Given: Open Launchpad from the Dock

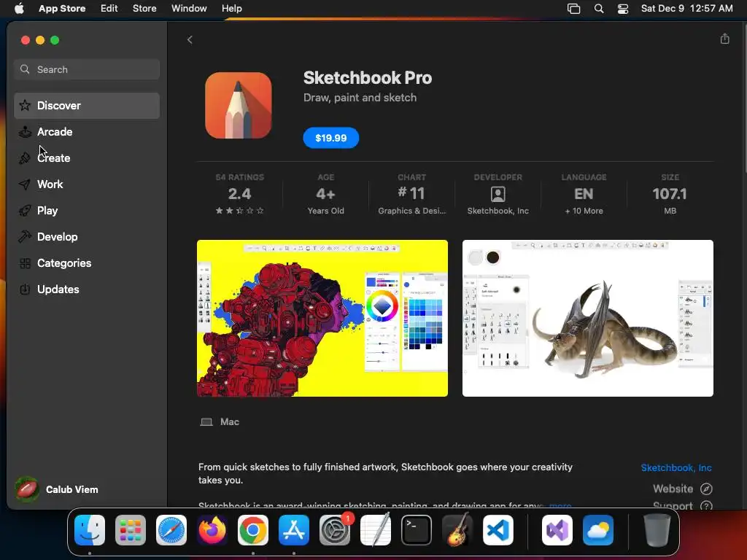Looking at the screenshot, I should (x=131, y=530).
